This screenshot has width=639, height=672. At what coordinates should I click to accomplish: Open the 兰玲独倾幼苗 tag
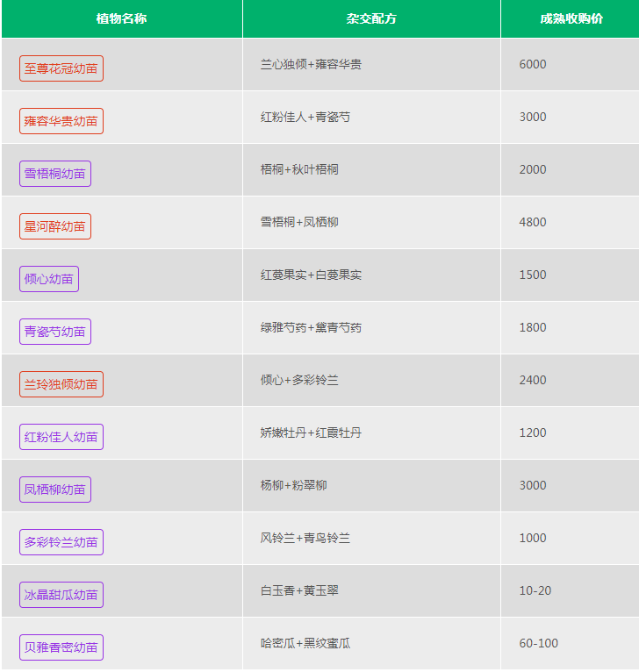pos(61,384)
